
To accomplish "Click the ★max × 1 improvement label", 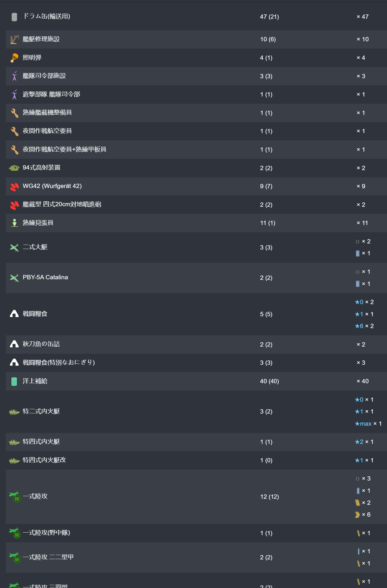I will coord(368,424).
